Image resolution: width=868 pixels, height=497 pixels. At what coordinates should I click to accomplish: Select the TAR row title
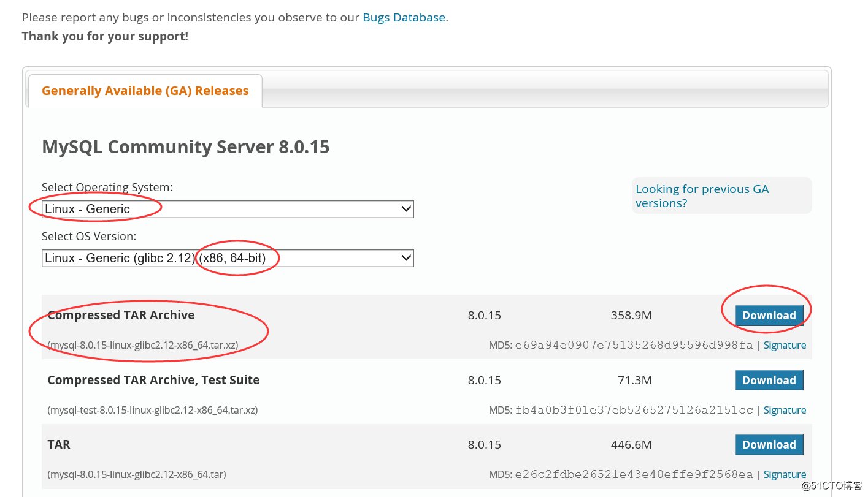coord(59,444)
